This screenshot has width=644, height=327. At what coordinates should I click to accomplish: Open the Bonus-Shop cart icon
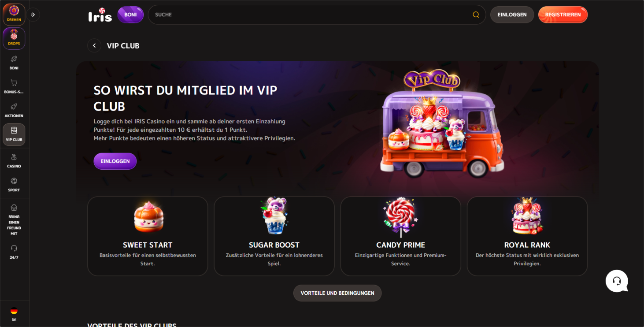coord(14,86)
